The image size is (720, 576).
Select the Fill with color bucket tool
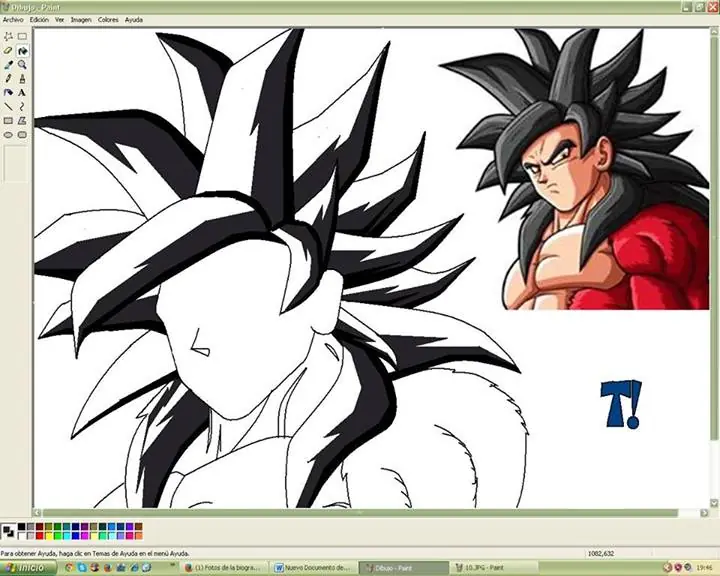(22, 51)
